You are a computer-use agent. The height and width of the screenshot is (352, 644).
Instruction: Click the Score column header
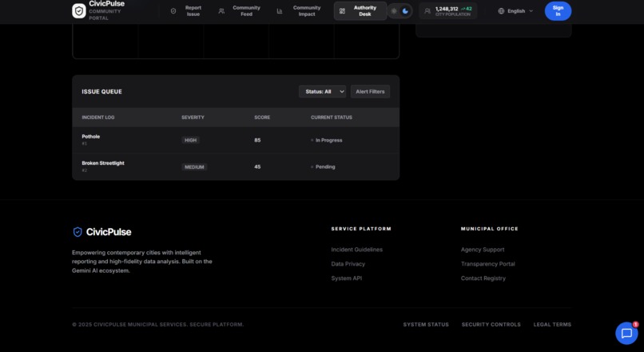[262, 118]
